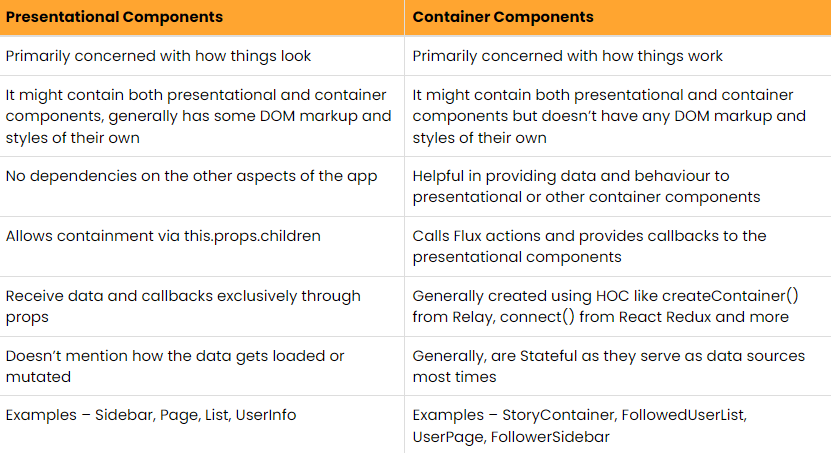This screenshot has width=831, height=453.
Task: Click the Container Components column header
Action: pyautogui.click(x=503, y=17)
